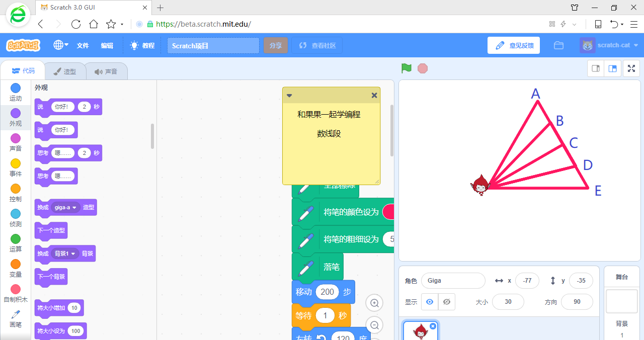
Task: Open giga-a costume dropdown in block
Action: point(65,207)
